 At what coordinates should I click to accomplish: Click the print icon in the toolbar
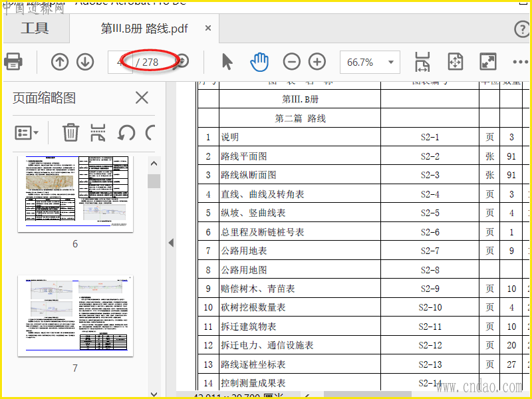click(13, 62)
